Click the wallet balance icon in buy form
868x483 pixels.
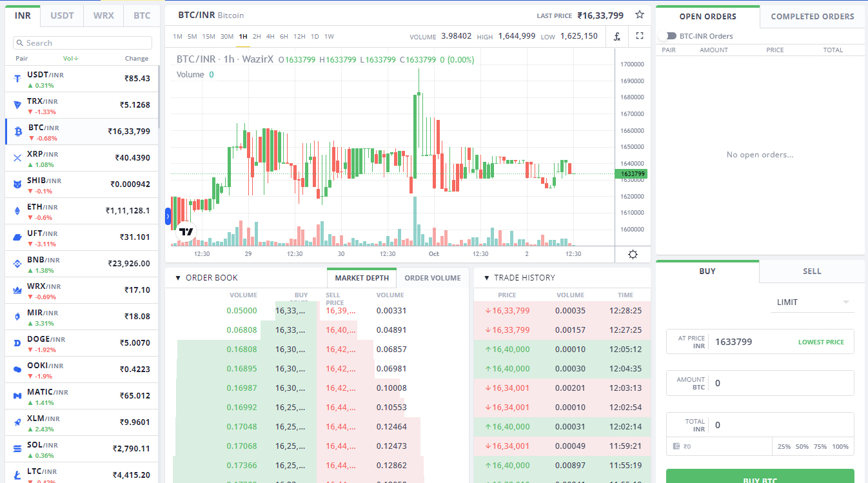coord(676,446)
